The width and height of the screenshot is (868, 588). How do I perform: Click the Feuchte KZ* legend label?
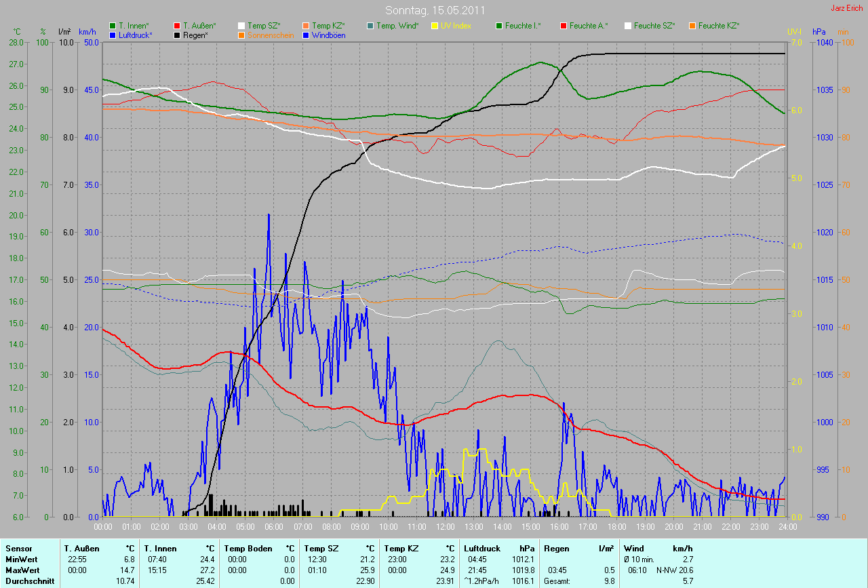719,26
